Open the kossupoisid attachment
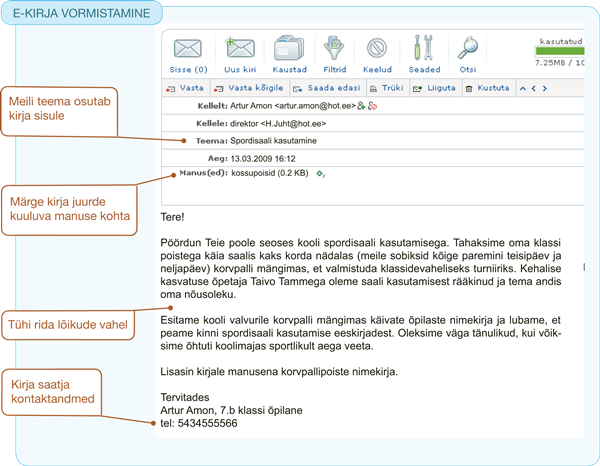The image size is (600, 466). point(270,173)
